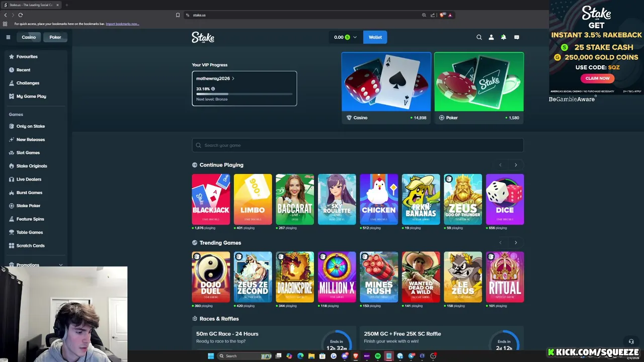Open My Game Play in the sidebar
The height and width of the screenshot is (362, 644).
point(35,97)
